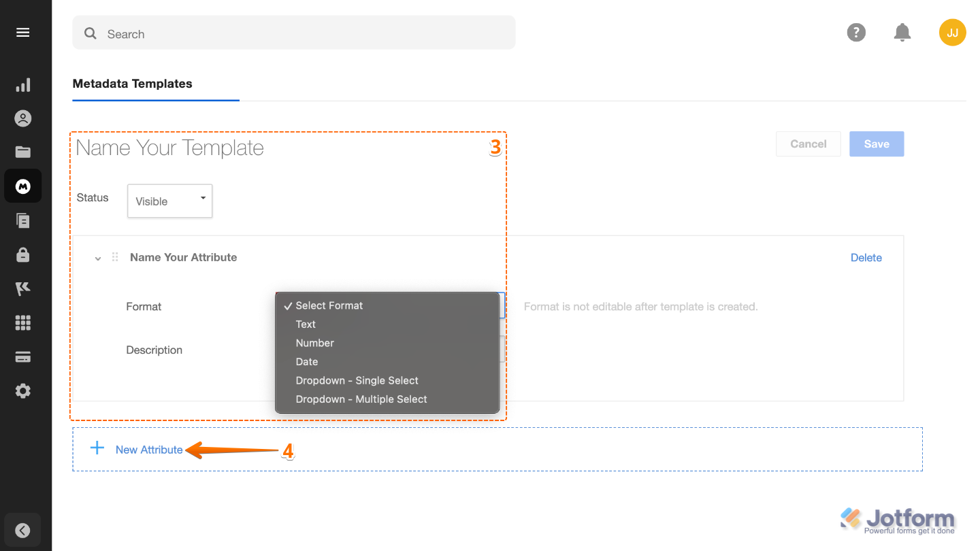This screenshot has width=980, height=551.
Task: Open the Templates pages icon in sidebar
Action: 22,220
